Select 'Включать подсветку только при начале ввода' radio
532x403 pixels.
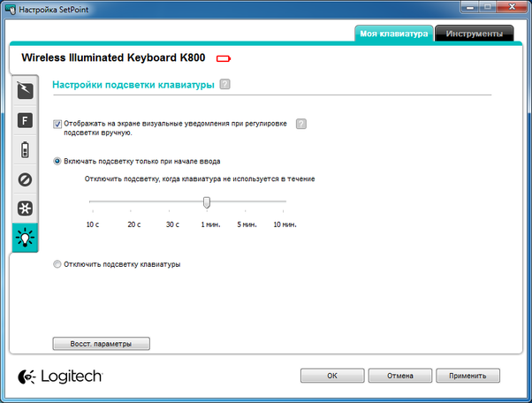coord(57,161)
